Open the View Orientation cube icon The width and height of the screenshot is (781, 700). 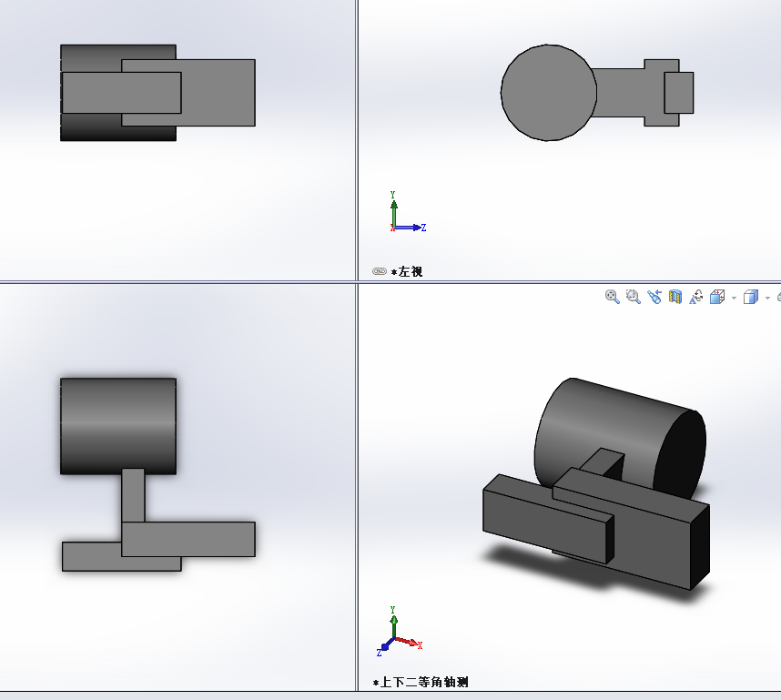click(x=717, y=297)
